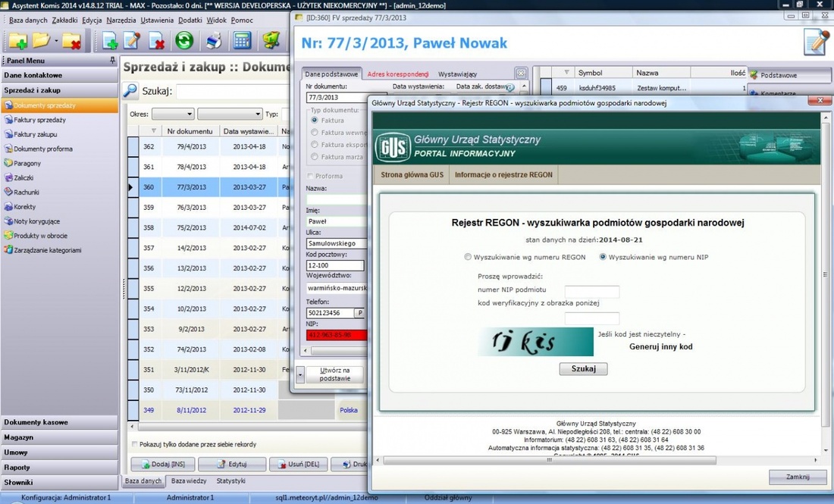This screenshot has height=504, width=834.
Task: Click the invoice edit icon in document window
Action: (x=817, y=42)
